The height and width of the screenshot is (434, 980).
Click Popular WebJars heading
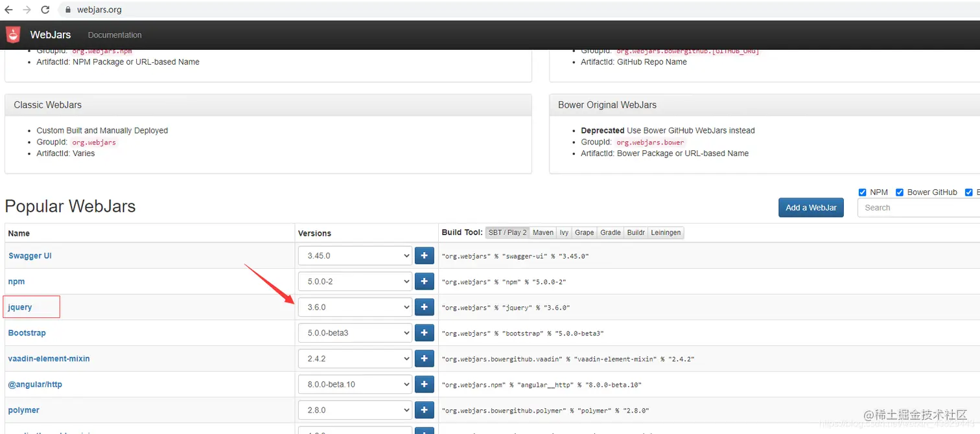pyautogui.click(x=70, y=207)
